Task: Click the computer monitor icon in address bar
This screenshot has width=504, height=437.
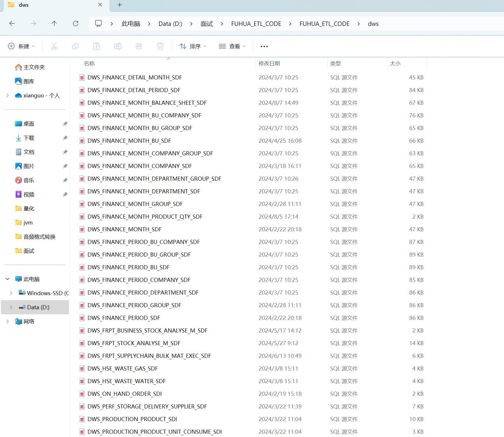Action: pyautogui.click(x=98, y=23)
